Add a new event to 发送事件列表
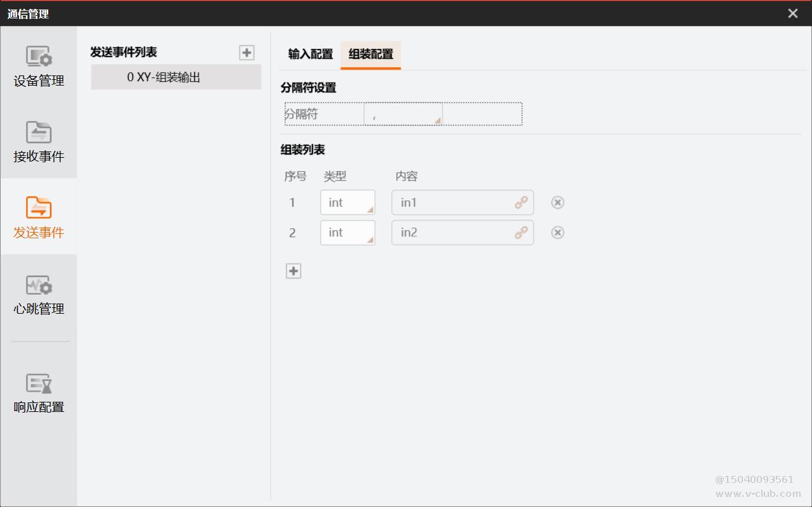The image size is (812, 507). [x=247, y=53]
